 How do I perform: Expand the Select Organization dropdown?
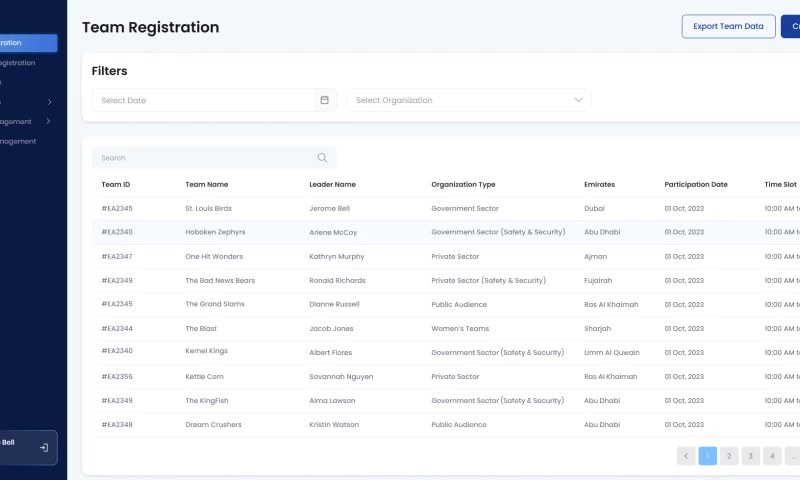pyautogui.click(x=577, y=100)
